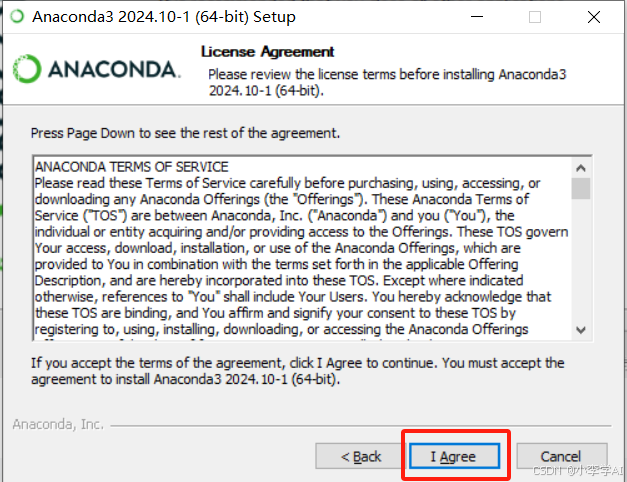Click the Press Page Down instruction text
Screen dimensions: 627x482
point(186,133)
